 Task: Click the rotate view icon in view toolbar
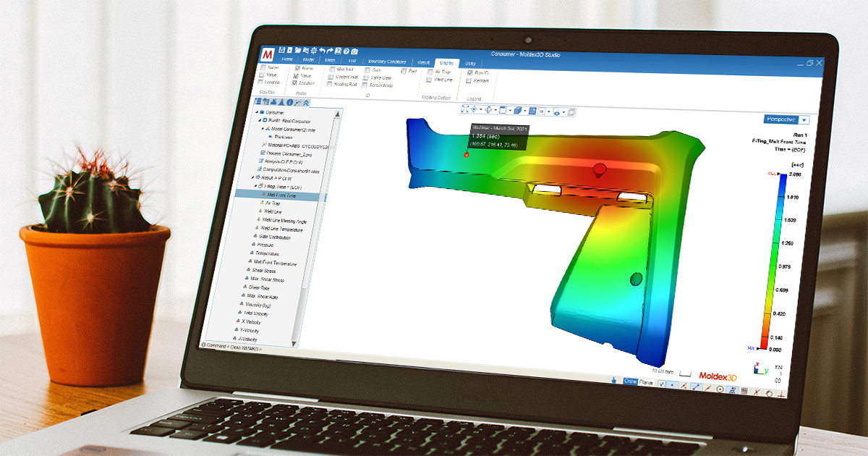pyautogui.click(x=488, y=110)
